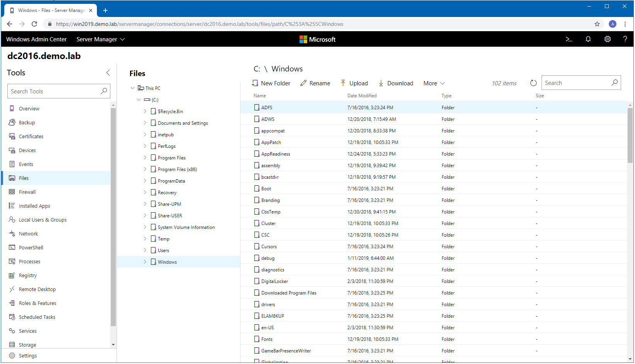The width and height of the screenshot is (635, 364).
Task: Create a New Folder
Action: click(x=271, y=83)
